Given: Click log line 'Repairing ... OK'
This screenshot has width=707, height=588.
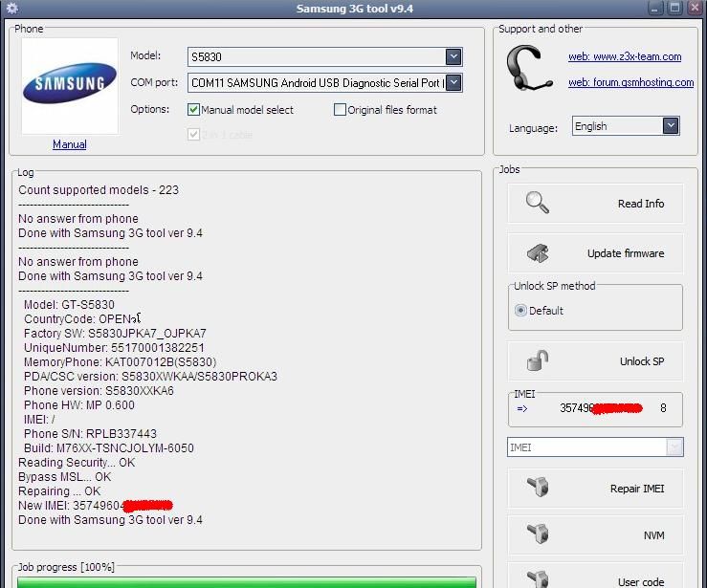Looking at the screenshot, I should coord(59,491).
